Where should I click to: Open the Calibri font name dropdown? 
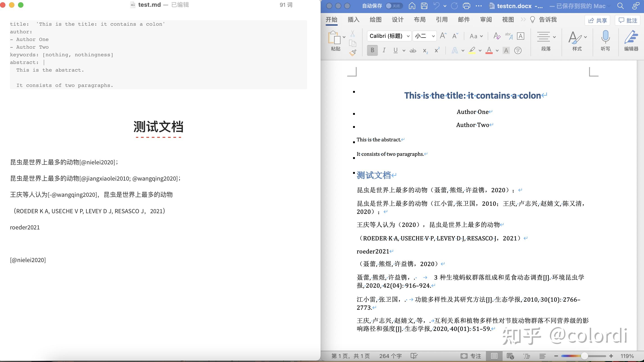pyautogui.click(x=408, y=36)
